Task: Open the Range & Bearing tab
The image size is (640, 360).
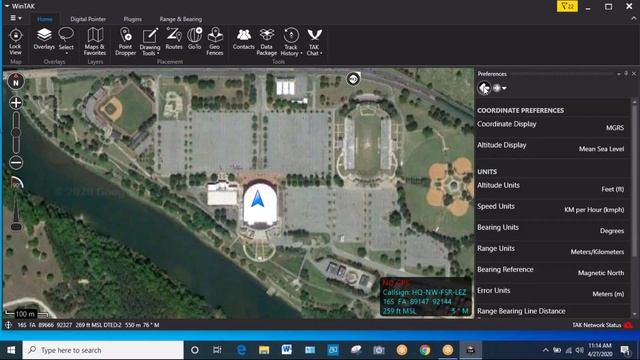Action: 180,19
